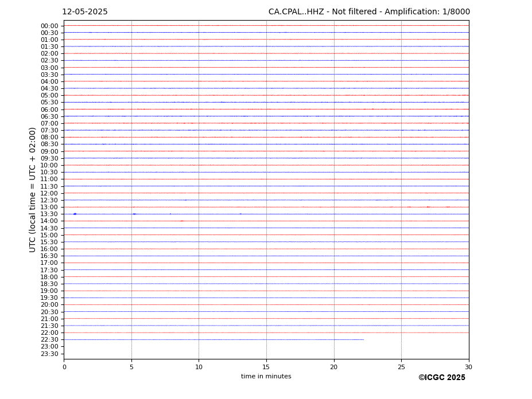Click the 10:00 time row label
Screen dimensions: 532x399
coord(49,166)
